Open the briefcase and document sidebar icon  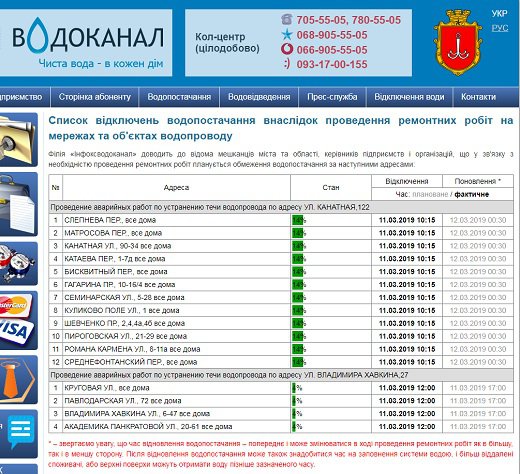18,204
